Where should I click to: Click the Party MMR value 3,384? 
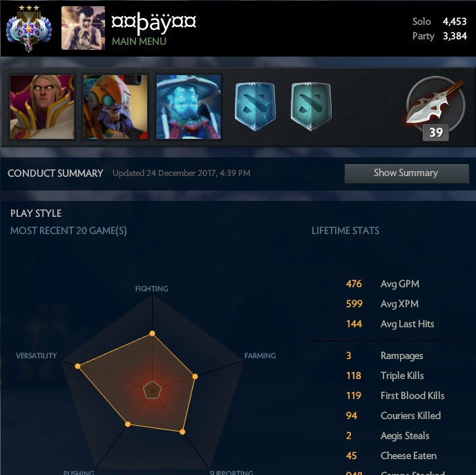coord(455,36)
